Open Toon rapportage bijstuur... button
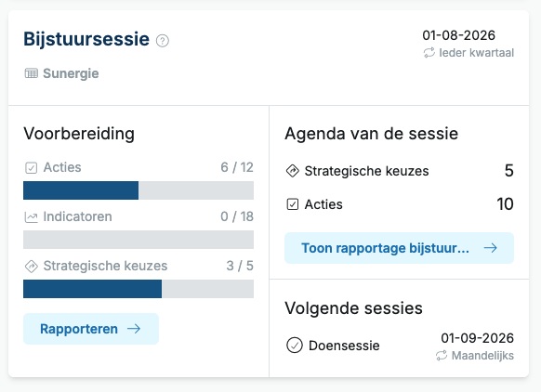Viewport: 541px width, 392px height. tap(399, 248)
